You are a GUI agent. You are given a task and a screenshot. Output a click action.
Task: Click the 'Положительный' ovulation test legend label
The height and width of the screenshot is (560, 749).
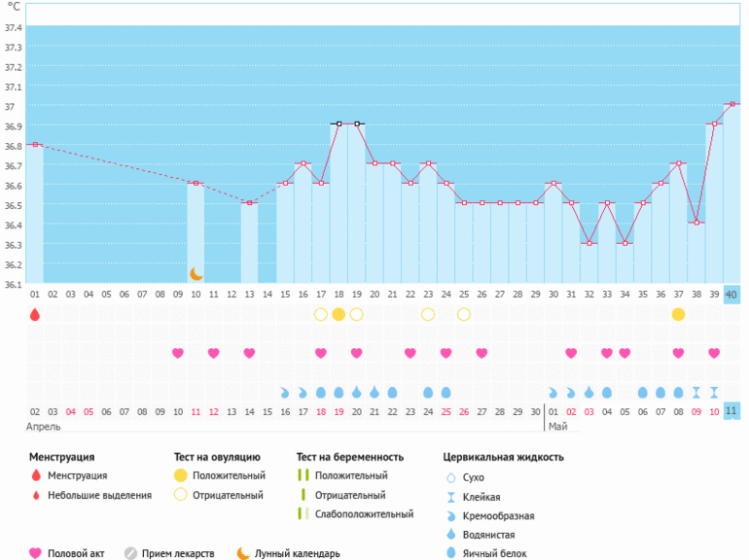229,475
